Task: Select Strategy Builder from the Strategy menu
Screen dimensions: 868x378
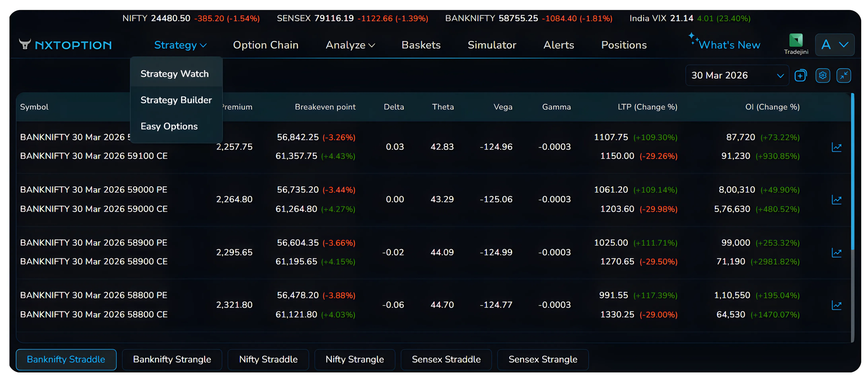Action: (176, 100)
